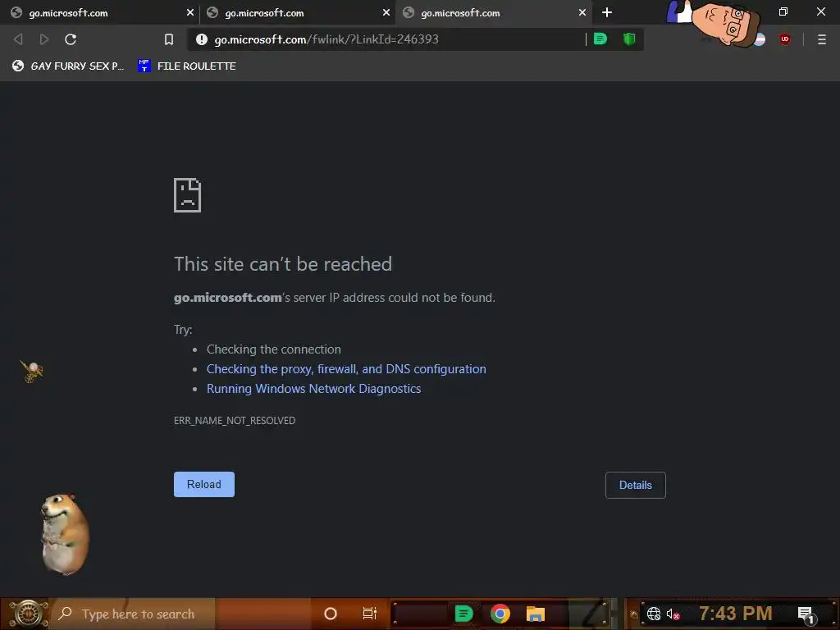840x630 pixels.
Task: Open Checking the proxy, firewall, and DNS configuration link
Action: pyautogui.click(x=346, y=369)
